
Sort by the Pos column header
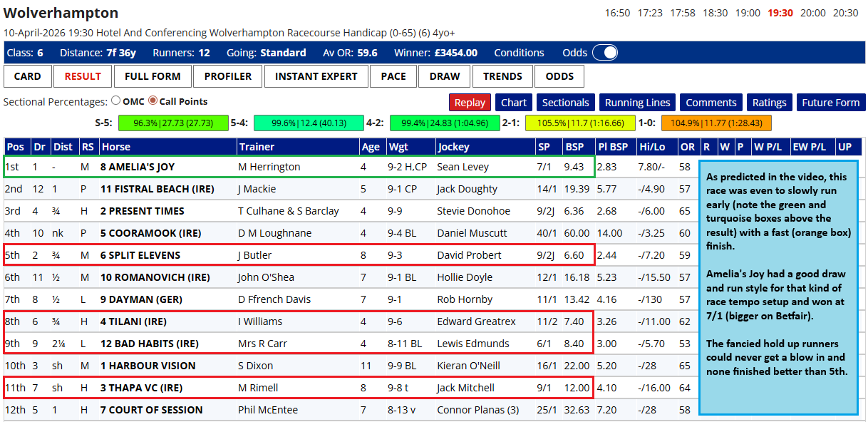tap(16, 147)
